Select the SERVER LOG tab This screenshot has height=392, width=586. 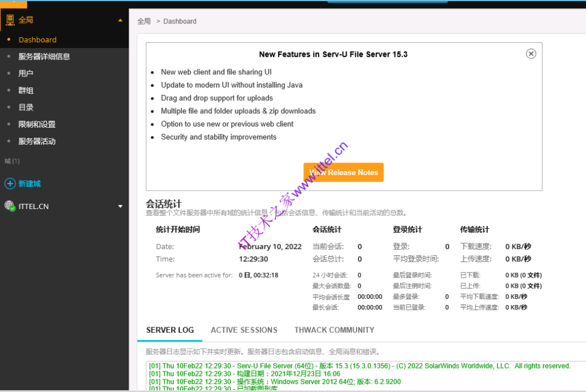tap(170, 330)
